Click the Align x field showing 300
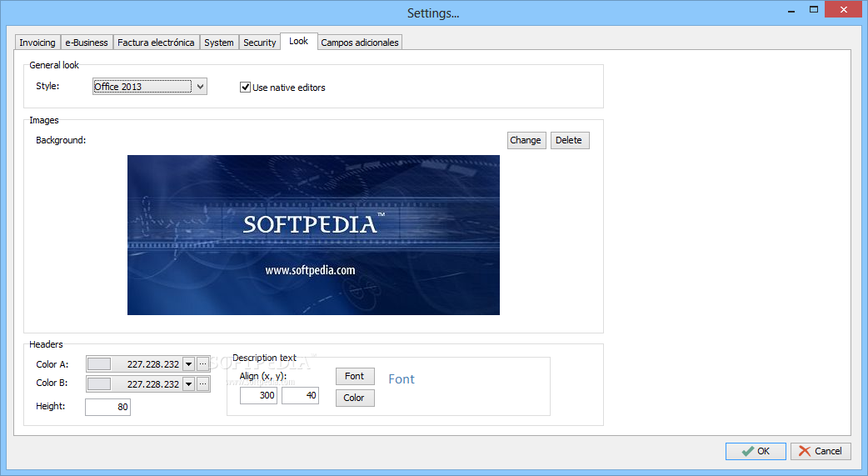The width and height of the screenshot is (868, 476). click(258, 396)
